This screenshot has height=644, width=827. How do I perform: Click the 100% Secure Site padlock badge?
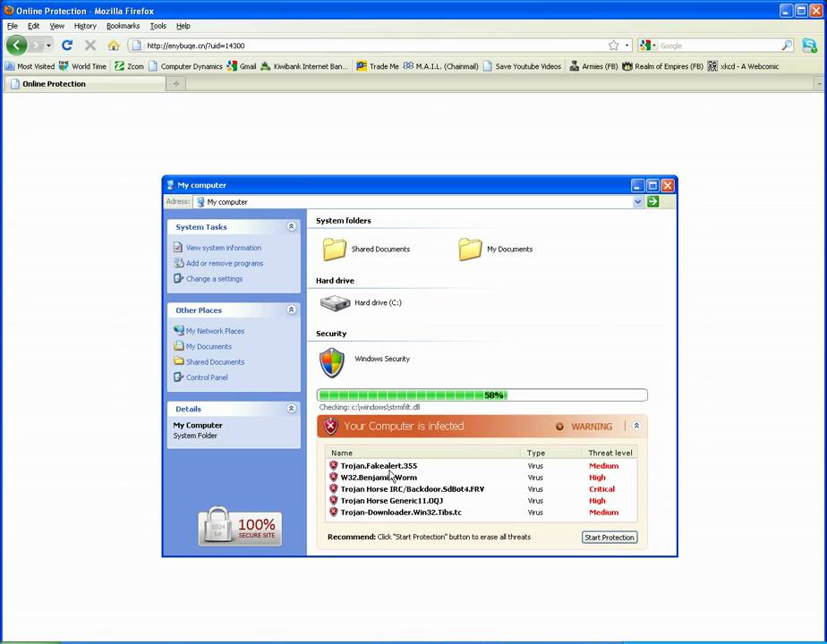tap(240, 527)
